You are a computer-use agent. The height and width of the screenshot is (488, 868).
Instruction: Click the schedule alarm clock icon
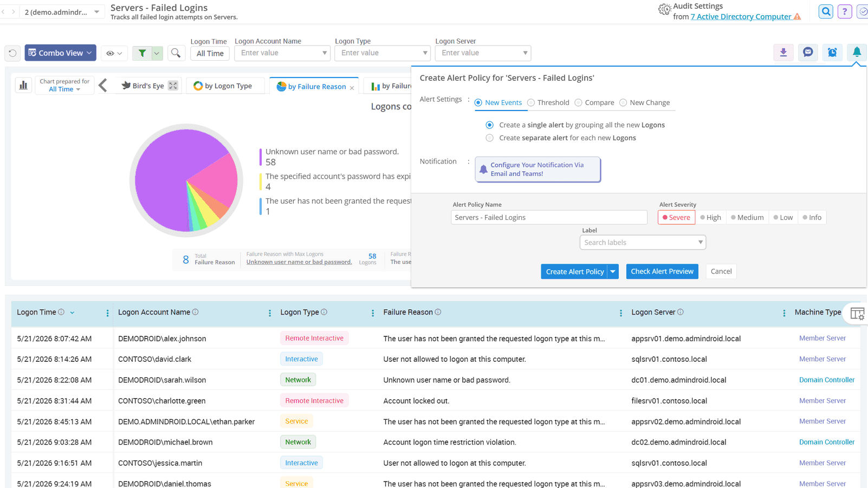832,53
